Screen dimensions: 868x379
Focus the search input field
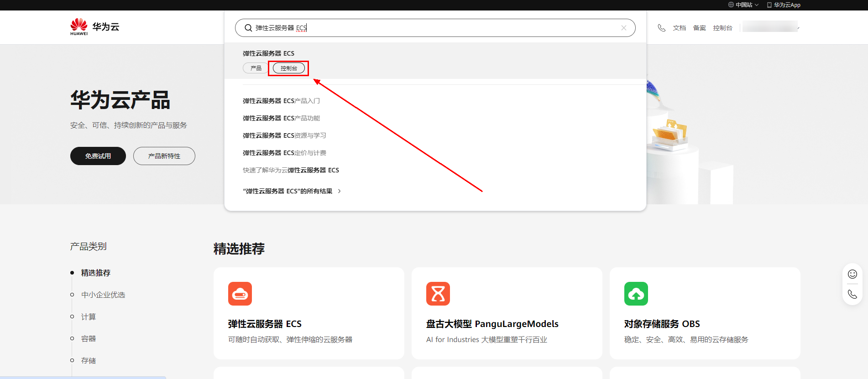click(435, 28)
